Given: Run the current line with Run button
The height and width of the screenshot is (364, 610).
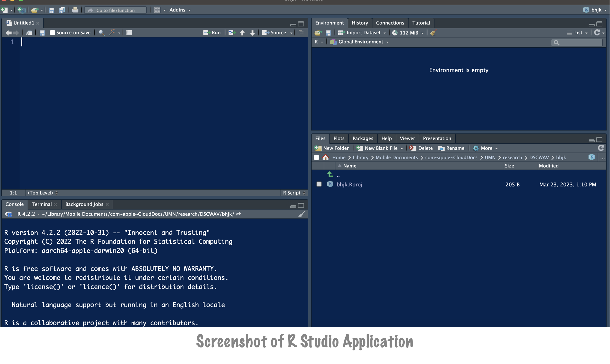Looking at the screenshot, I should click(212, 32).
